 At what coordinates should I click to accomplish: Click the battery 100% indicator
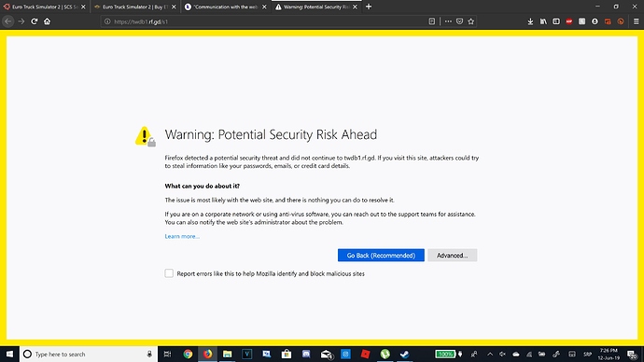(x=445, y=354)
